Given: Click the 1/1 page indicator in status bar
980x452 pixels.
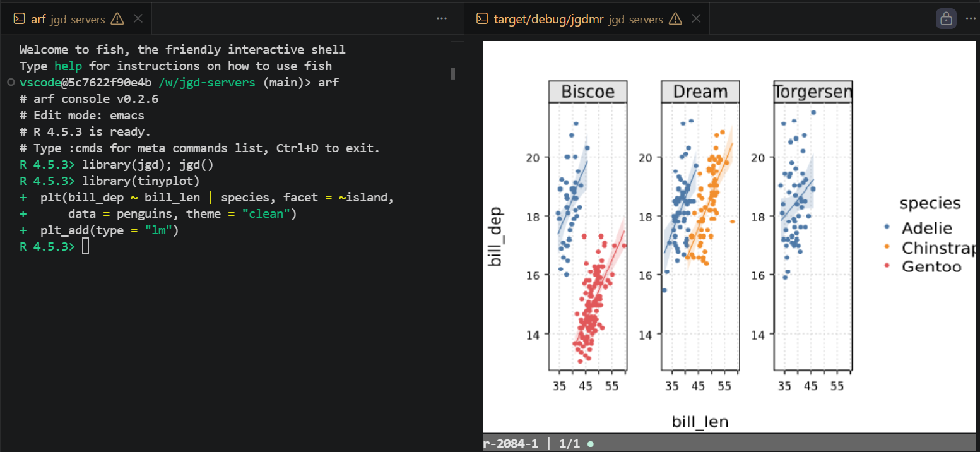Looking at the screenshot, I should click(x=566, y=443).
